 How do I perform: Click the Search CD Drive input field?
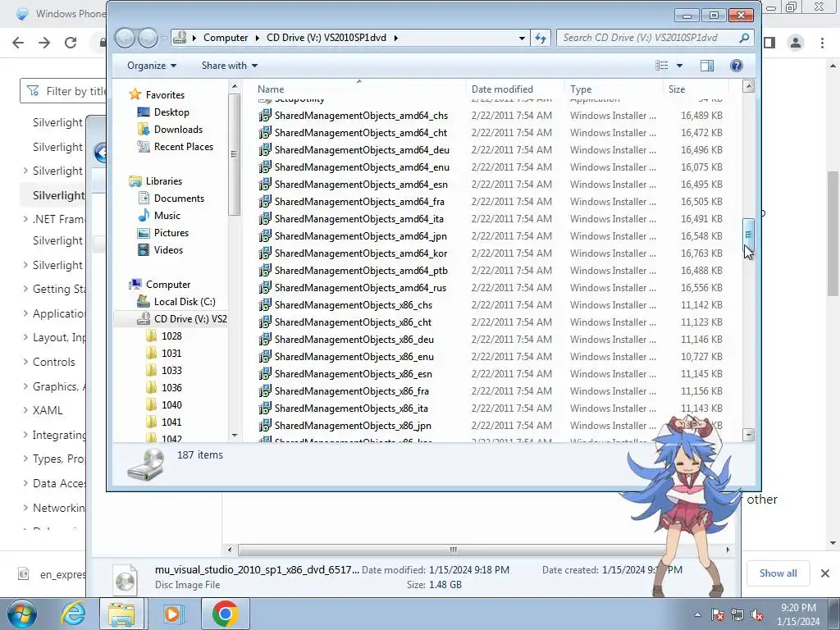(646, 38)
